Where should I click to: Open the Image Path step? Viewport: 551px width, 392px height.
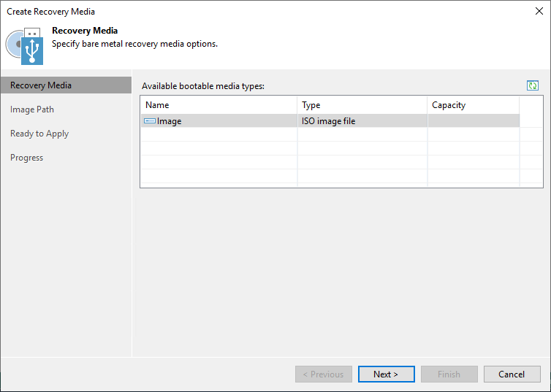tap(32, 109)
